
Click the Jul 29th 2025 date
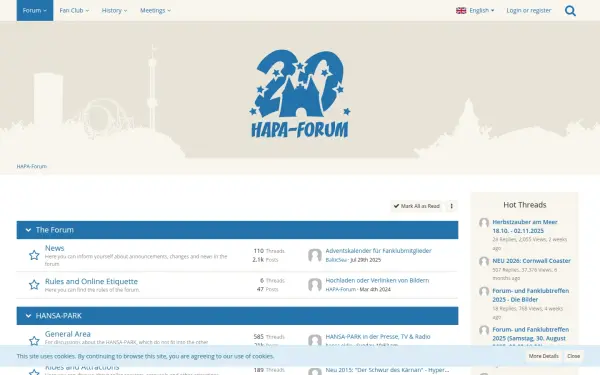365,260
